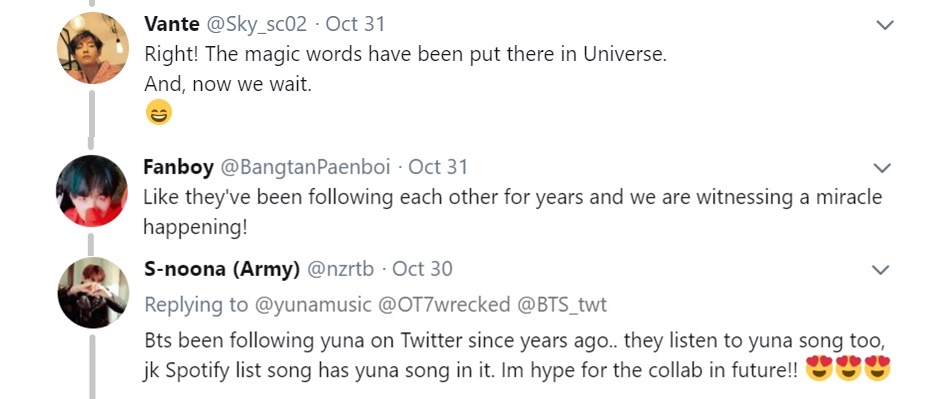
Task: Click the @BangtanPaenboi handle
Action: click(x=305, y=167)
